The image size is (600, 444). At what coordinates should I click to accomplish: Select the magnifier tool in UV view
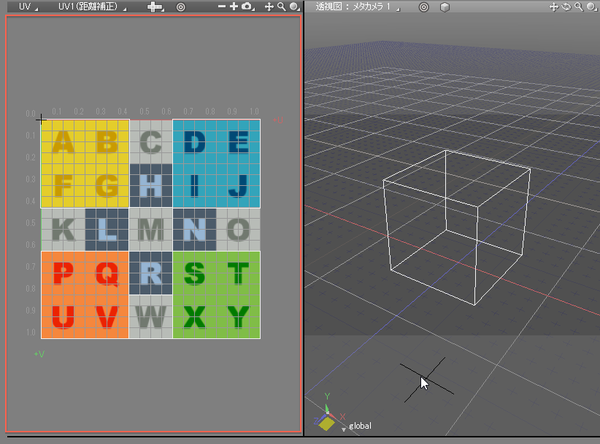(281, 6)
